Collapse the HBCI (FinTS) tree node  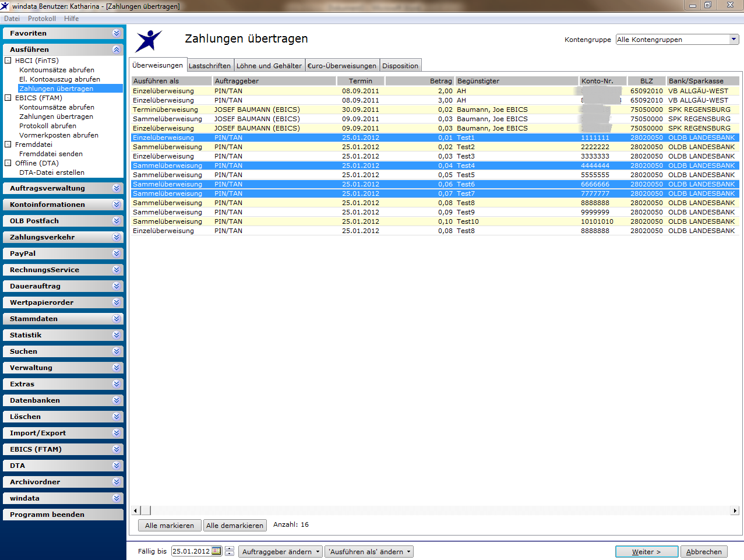tap(8, 61)
